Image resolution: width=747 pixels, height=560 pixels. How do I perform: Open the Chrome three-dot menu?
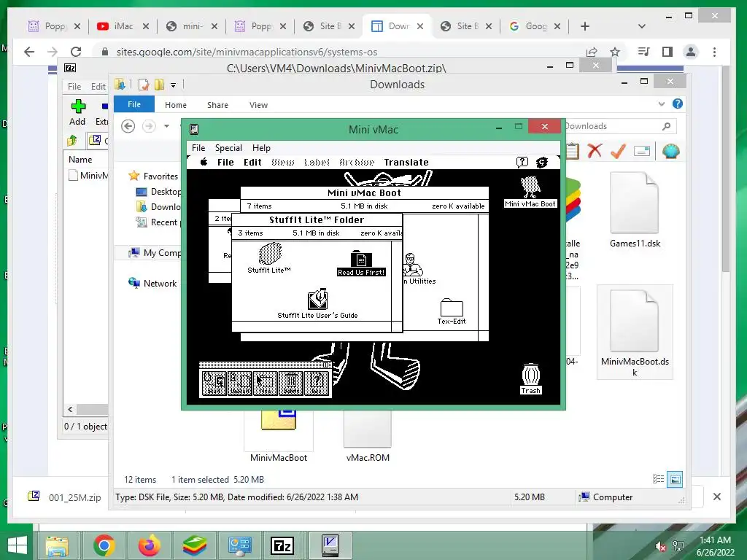point(714,52)
